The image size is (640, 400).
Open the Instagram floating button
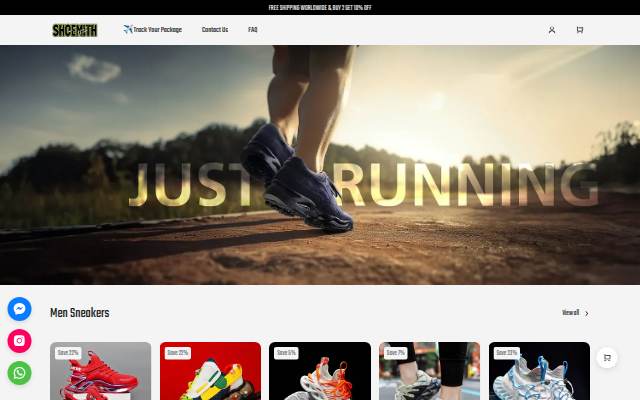tap(19, 341)
